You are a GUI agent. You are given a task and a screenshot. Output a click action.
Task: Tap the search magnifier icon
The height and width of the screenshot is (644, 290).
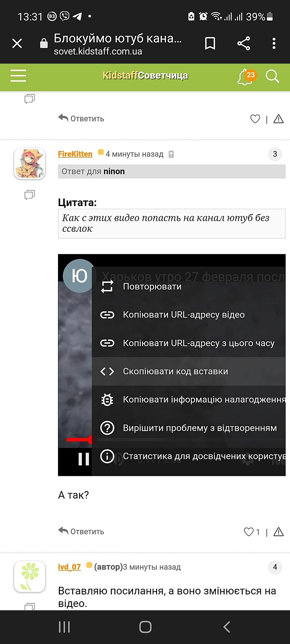(x=273, y=76)
